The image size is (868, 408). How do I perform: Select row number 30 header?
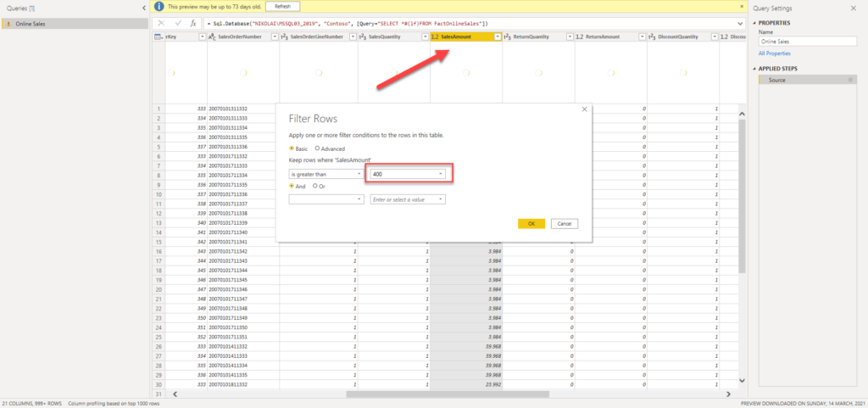click(159, 384)
